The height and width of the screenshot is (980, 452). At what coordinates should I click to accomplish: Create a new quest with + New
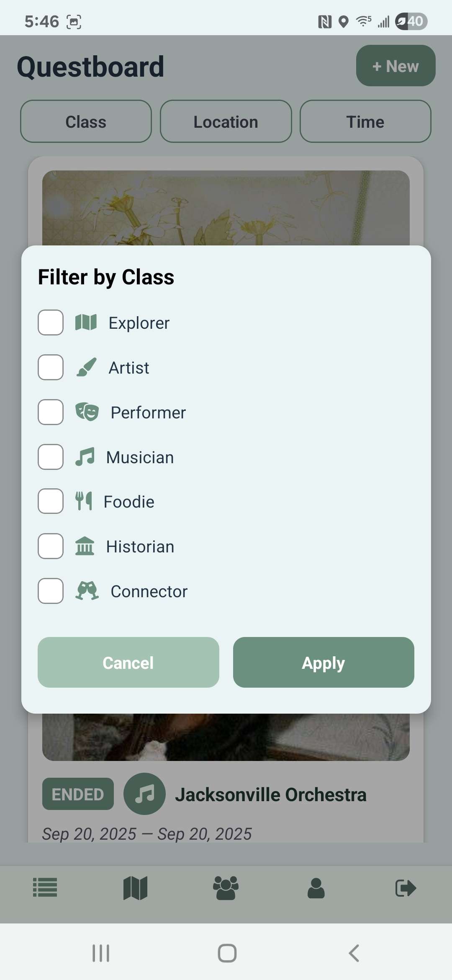395,66
